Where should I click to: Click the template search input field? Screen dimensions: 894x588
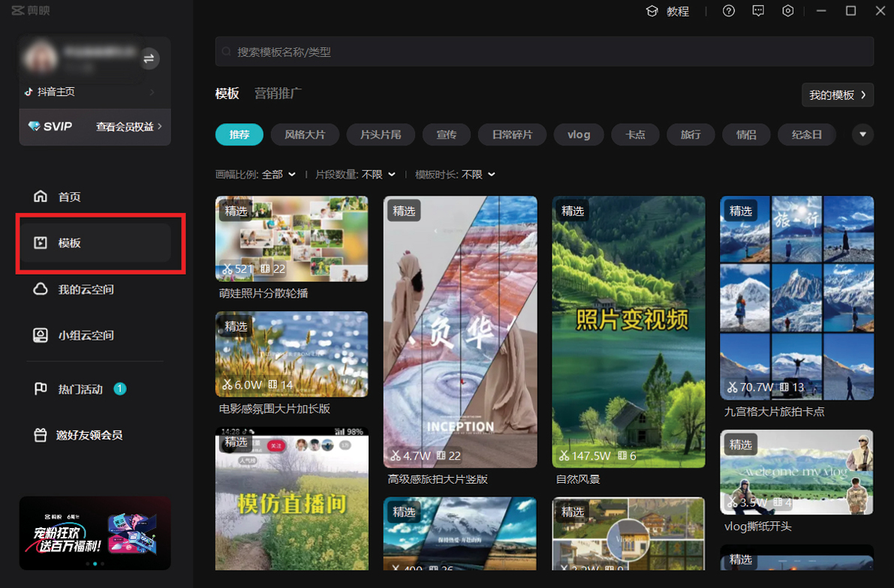(544, 52)
